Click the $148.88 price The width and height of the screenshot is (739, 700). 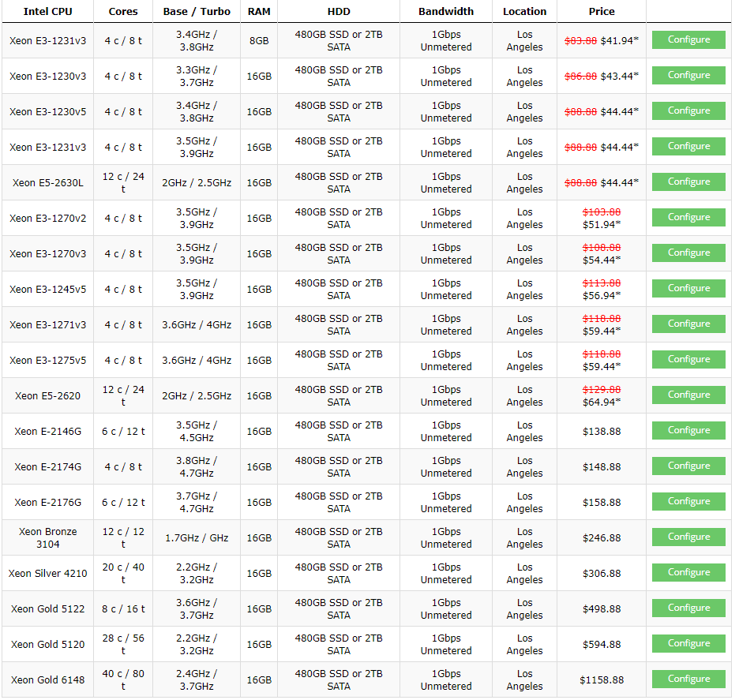(602, 467)
